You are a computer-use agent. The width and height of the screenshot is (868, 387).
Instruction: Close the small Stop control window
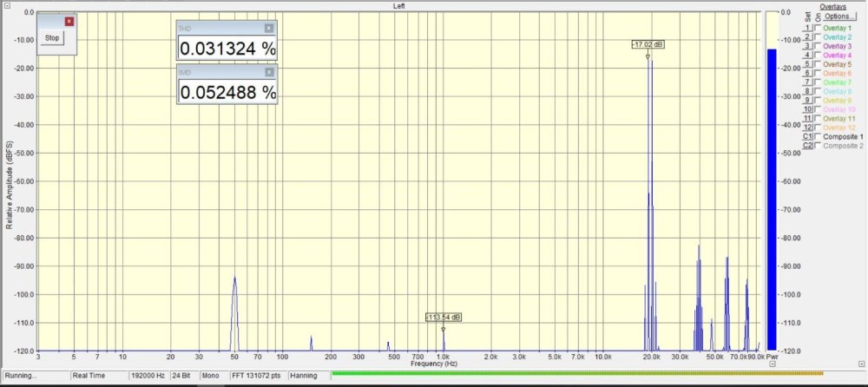coord(69,21)
